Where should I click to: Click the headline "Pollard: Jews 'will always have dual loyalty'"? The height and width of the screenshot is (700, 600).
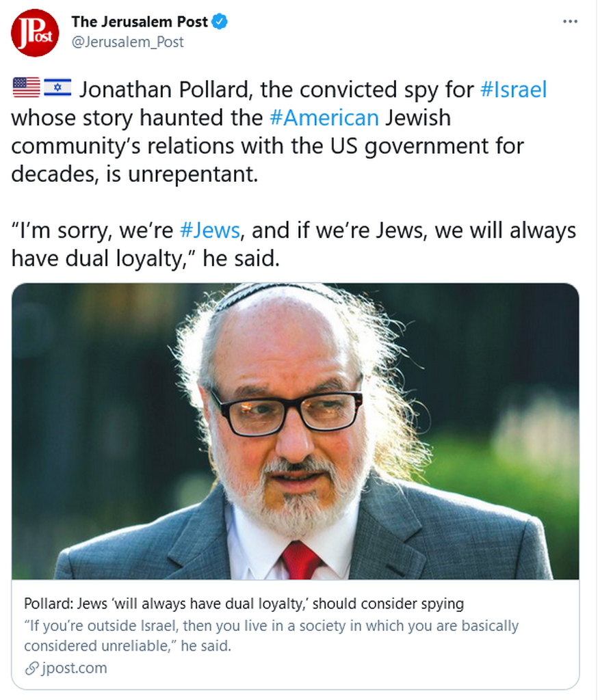(244, 604)
